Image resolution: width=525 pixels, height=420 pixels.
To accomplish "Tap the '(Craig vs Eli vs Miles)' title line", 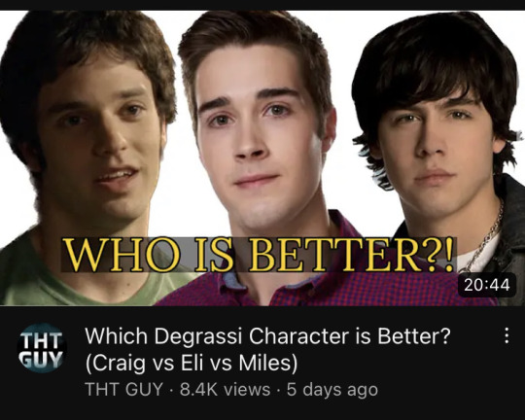I will (192, 363).
